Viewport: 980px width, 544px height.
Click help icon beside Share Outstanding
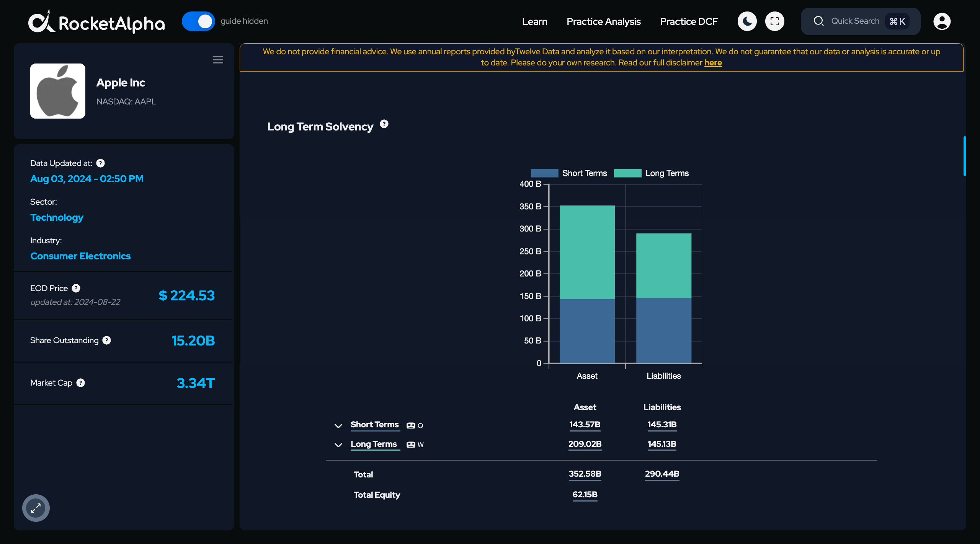[107, 340]
